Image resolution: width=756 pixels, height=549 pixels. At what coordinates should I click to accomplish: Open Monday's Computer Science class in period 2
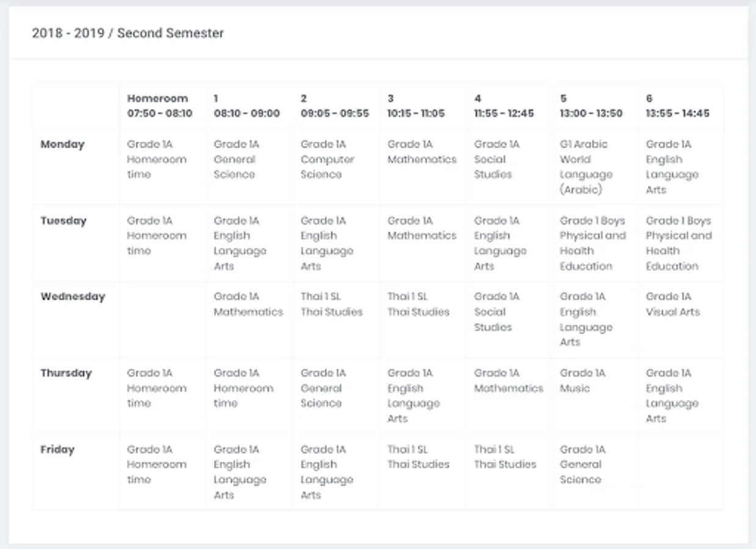pos(327,160)
